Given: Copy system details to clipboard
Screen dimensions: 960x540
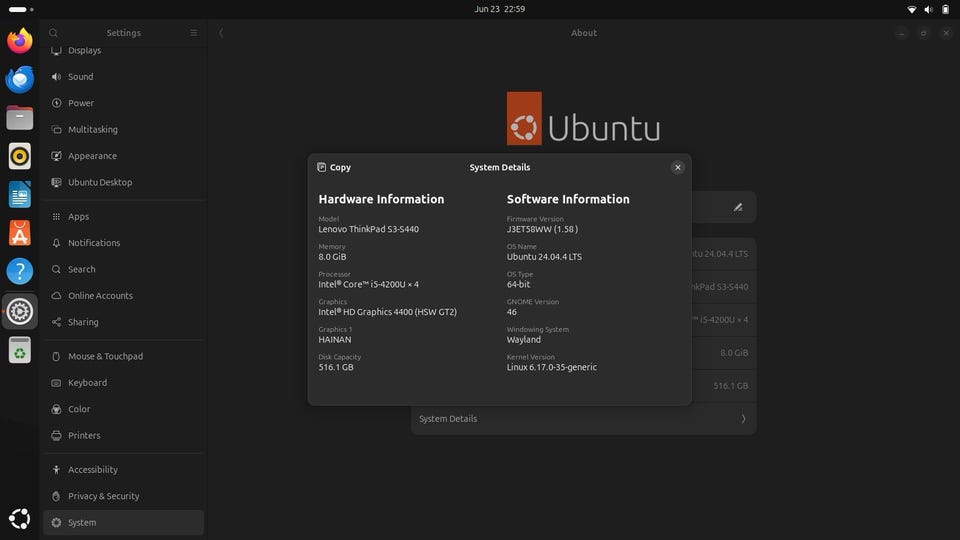Looking at the screenshot, I should pyautogui.click(x=334, y=167).
